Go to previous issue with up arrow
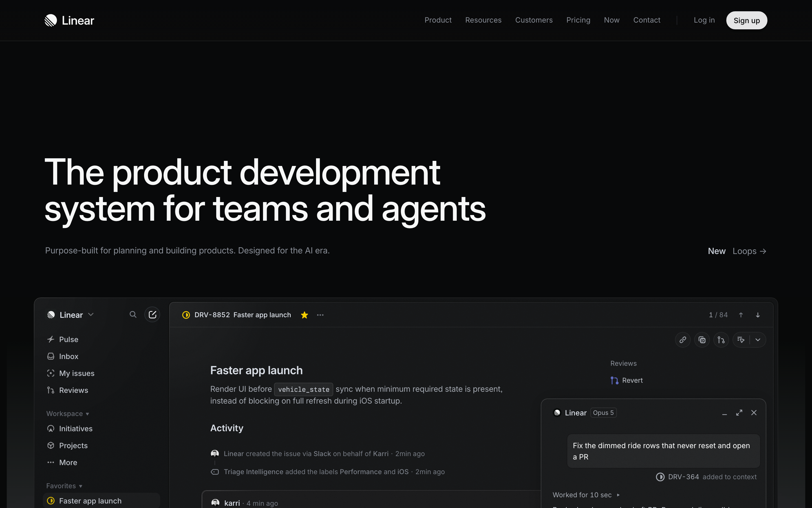This screenshot has width=812, height=508. 741,315
